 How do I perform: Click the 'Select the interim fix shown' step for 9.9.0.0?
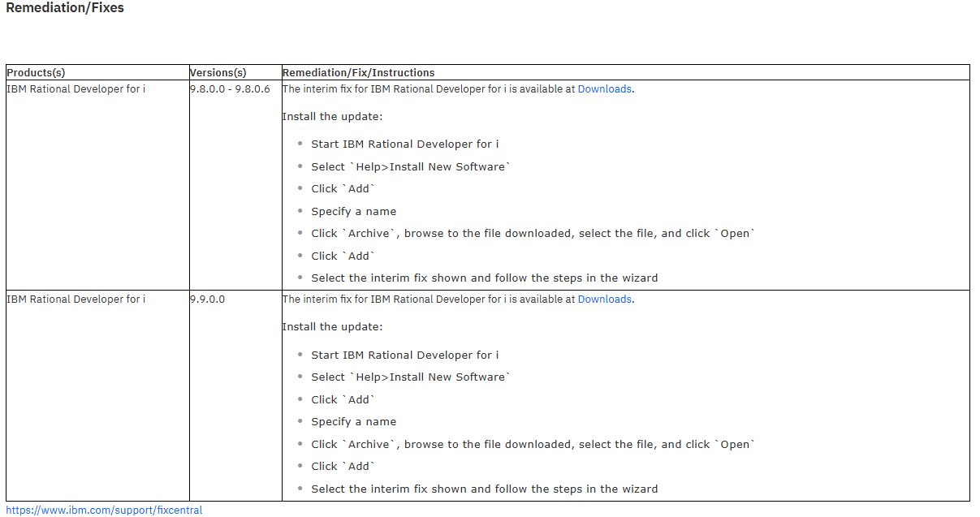tap(484, 489)
